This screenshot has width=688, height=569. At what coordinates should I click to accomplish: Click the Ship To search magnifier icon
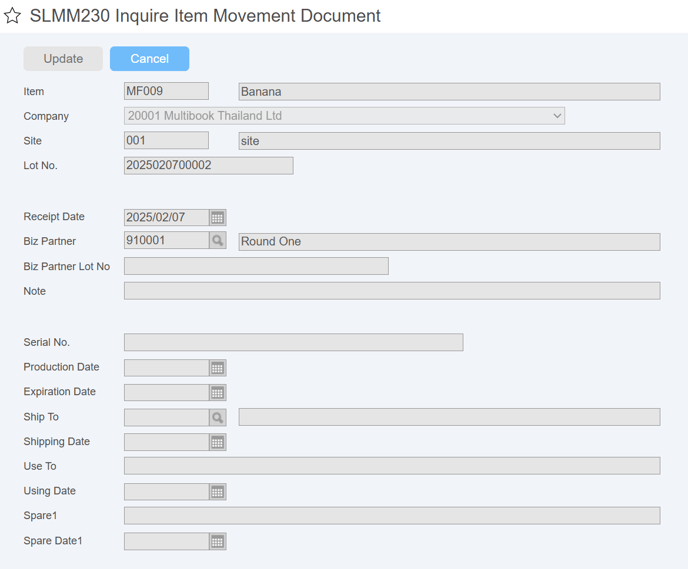click(218, 418)
